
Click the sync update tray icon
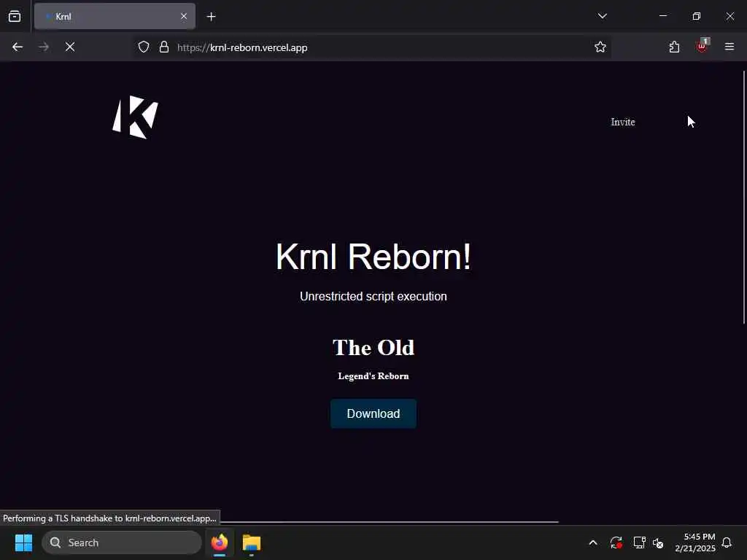click(616, 542)
